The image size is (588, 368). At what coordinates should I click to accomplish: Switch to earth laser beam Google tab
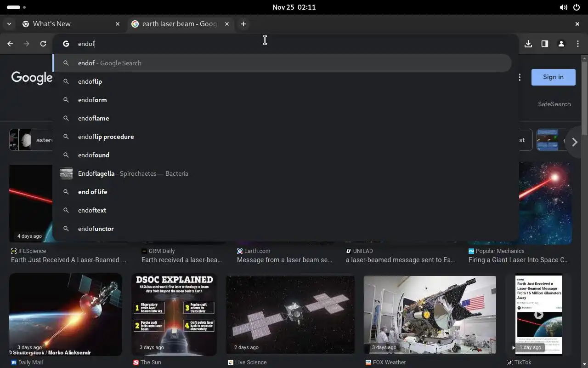point(180,24)
